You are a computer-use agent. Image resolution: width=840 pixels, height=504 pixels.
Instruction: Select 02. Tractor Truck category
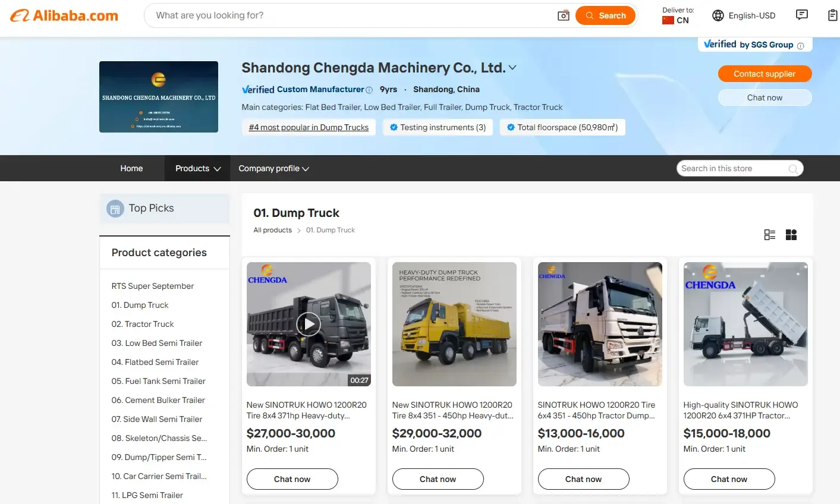[x=143, y=324]
